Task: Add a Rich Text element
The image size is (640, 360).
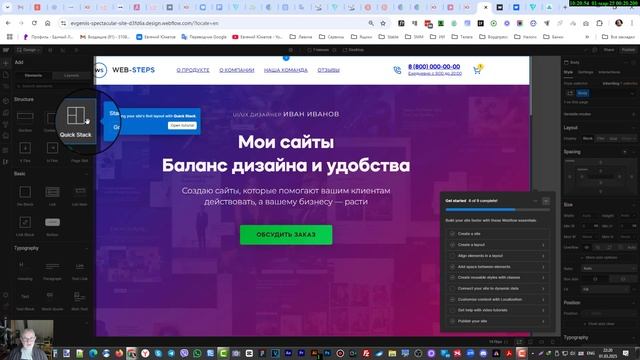Action: pos(80,300)
